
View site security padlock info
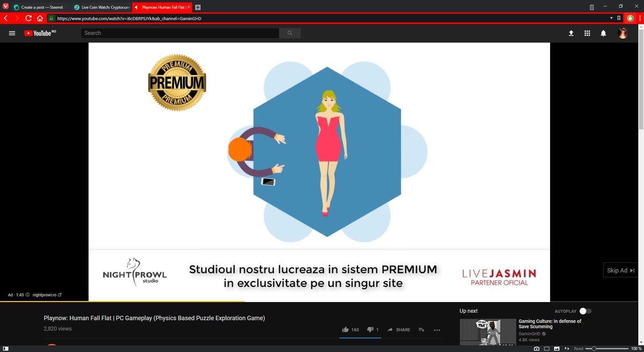[x=52, y=18]
